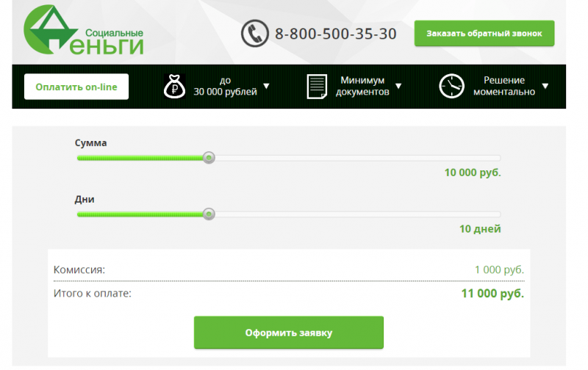Open the 'Минимум документов' menu item
The height and width of the screenshot is (370, 588).
(x=362, y=87)
